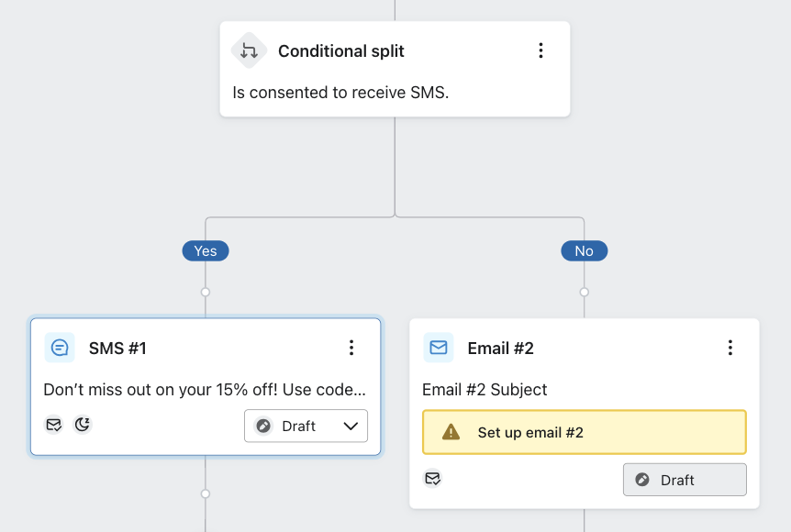791x532 pixels.
Task: Click the connector dot above SMS #1
Action: pyautogui.click(x=205, y=293)
